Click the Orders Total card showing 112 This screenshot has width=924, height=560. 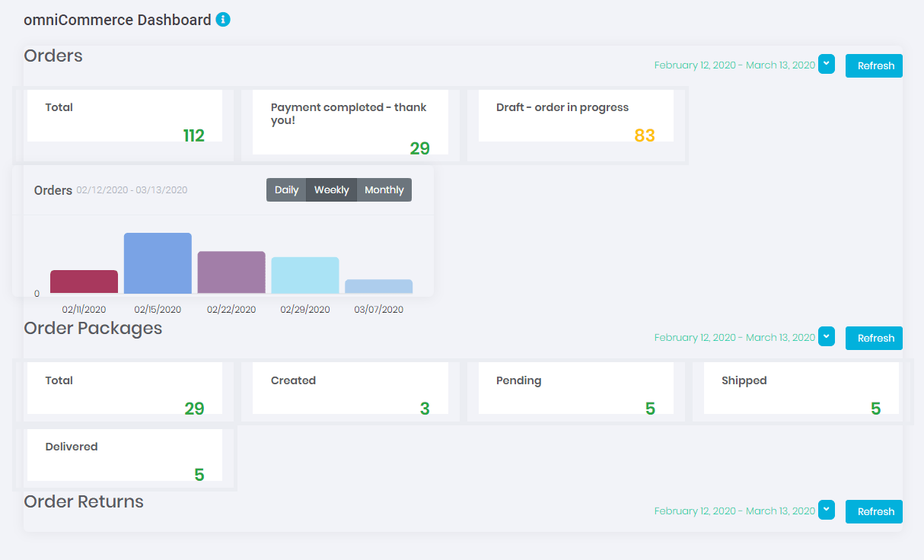click(125, 116)
